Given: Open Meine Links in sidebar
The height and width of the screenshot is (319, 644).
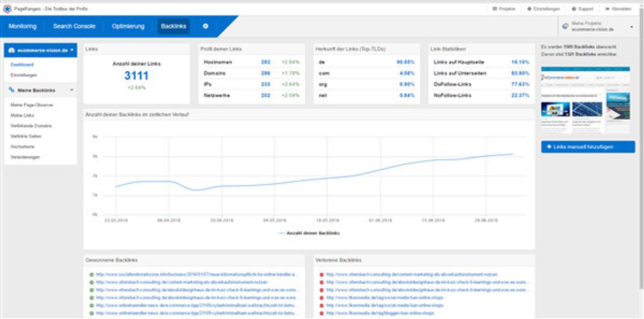Looking at the screenshot, I should 23,115.
